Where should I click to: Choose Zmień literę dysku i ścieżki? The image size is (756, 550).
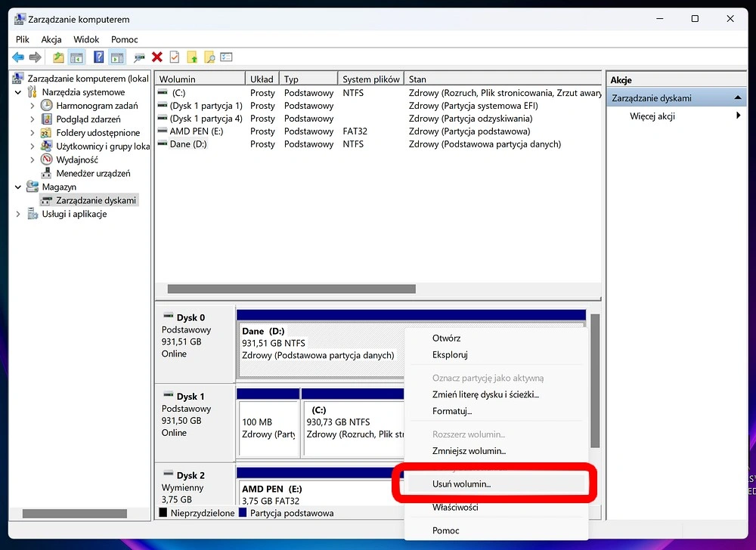point(497,394)
